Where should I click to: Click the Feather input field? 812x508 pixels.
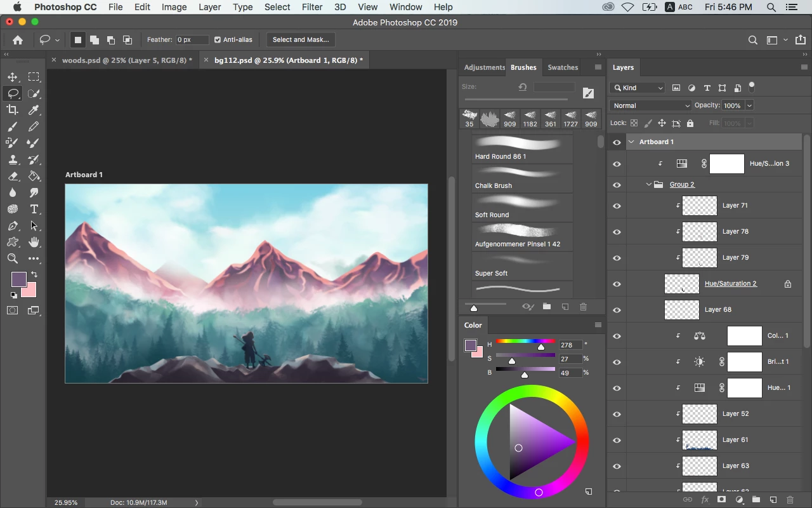(x=192, y=39)
